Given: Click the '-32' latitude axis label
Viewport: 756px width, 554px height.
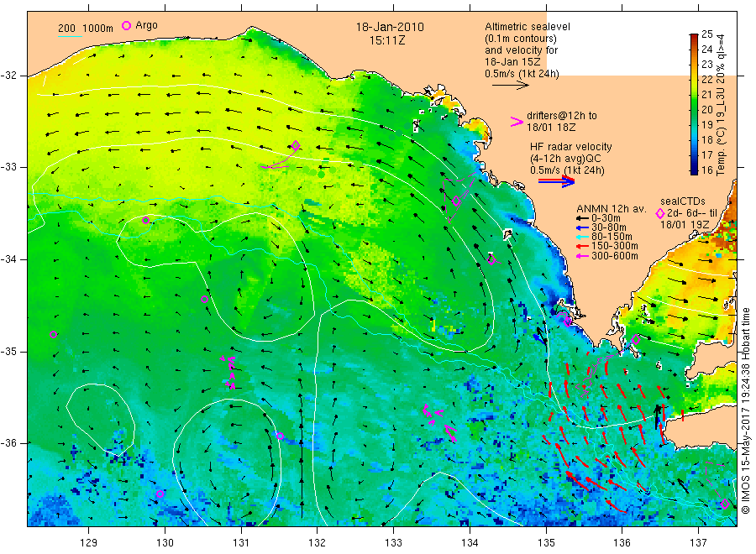Looking at the screenshot, I should 8,76.
